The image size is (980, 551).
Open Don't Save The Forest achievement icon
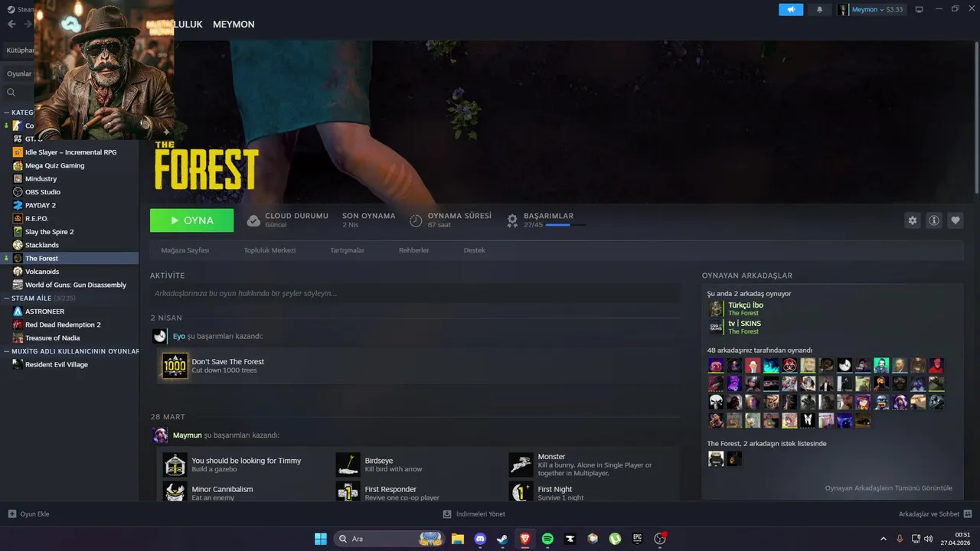point(175,366)
